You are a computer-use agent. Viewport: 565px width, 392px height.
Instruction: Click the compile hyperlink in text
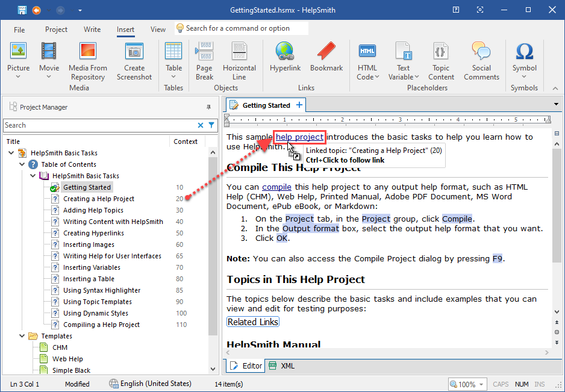pyautogui.click(x=276, y=187)
